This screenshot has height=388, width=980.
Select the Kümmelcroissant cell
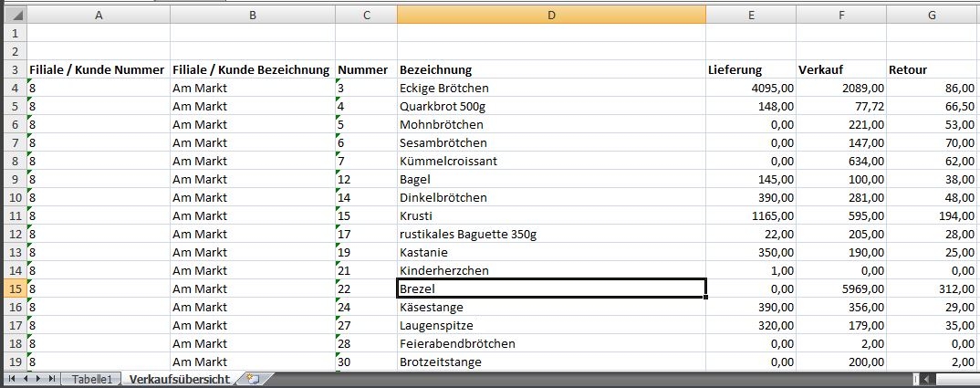pos(551,161)
